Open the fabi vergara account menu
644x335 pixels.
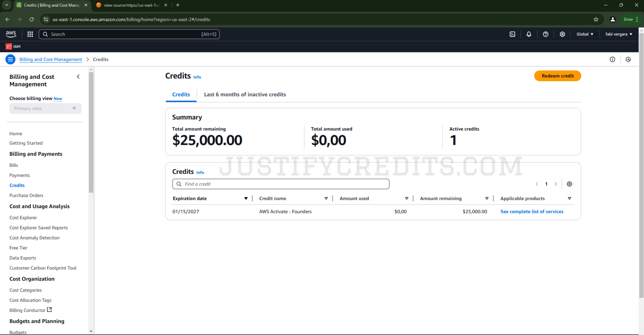(619, 34)
